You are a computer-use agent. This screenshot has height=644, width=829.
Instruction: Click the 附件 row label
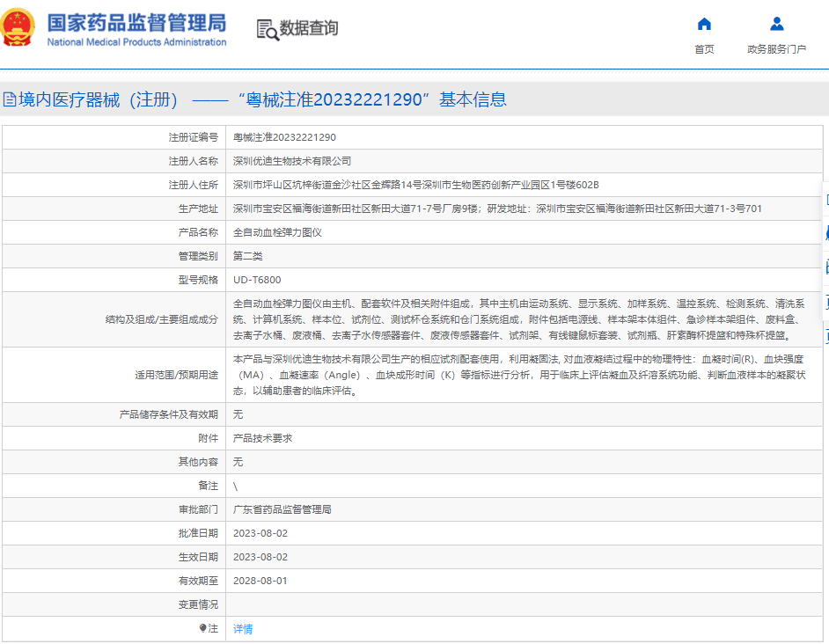pos(209,438)
